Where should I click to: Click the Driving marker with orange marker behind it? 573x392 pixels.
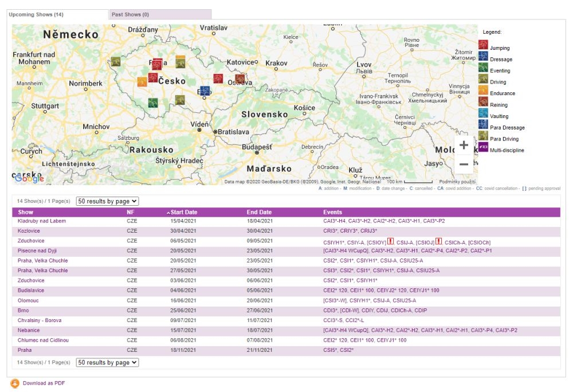click(180, 63)
